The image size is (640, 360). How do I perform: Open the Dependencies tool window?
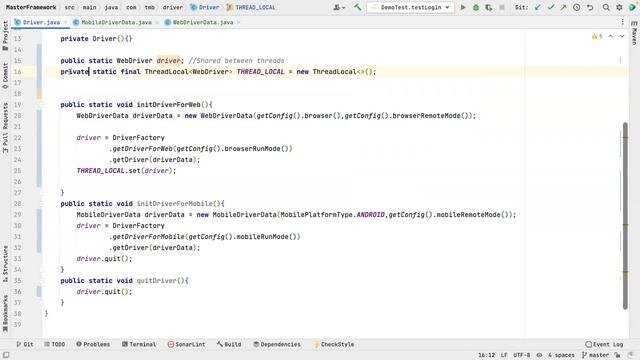point(277,344)
